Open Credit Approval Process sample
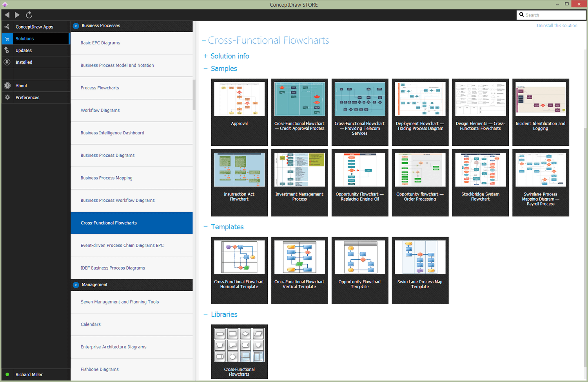The width and height of the screenshot is (588, 382). coord(299,112)
